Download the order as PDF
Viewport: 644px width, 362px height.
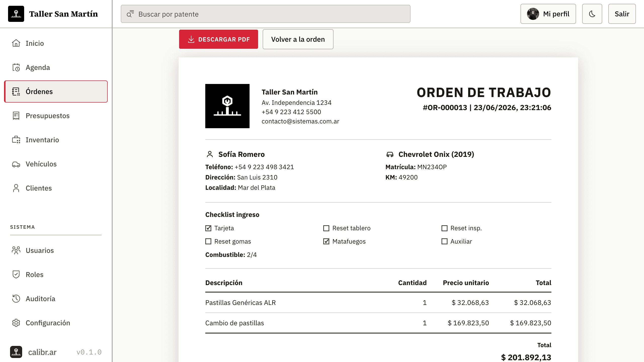coord(219,39)
